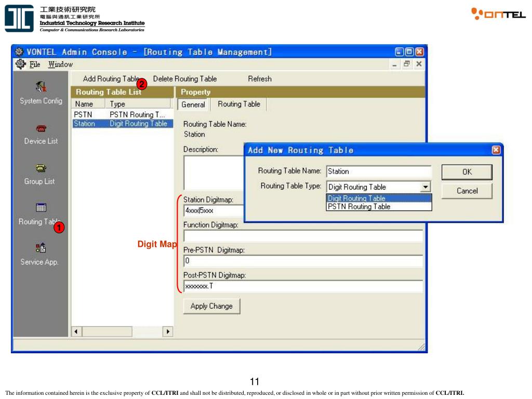The image size is (532, 399).
Task: Minimize the inner child window
Action: click(x=394, y=64)
